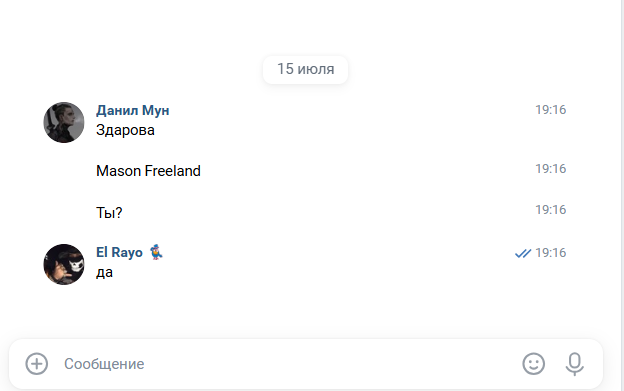Click the 19:16 timestamp beside Здарова
This screenshot has width=624, height=391.
click(x=550, y=110)
